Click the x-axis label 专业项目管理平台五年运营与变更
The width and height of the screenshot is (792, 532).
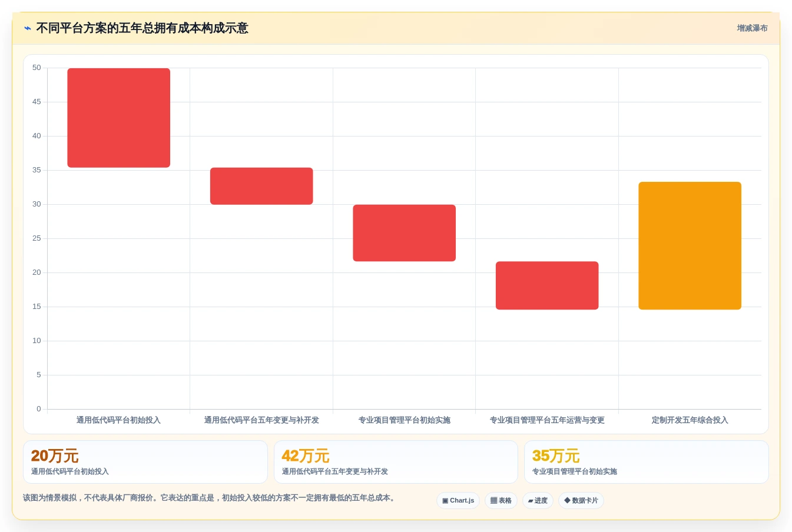coord(547,420)
